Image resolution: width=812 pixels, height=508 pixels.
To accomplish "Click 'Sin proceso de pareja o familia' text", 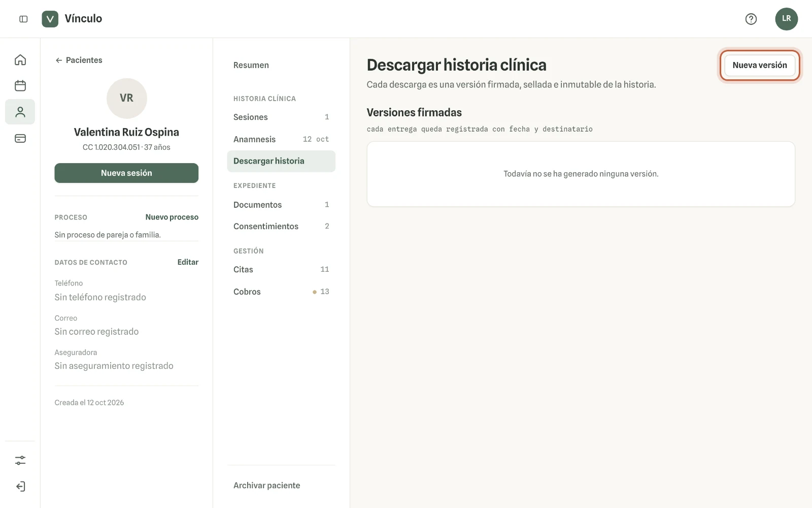I will (108, 235).
